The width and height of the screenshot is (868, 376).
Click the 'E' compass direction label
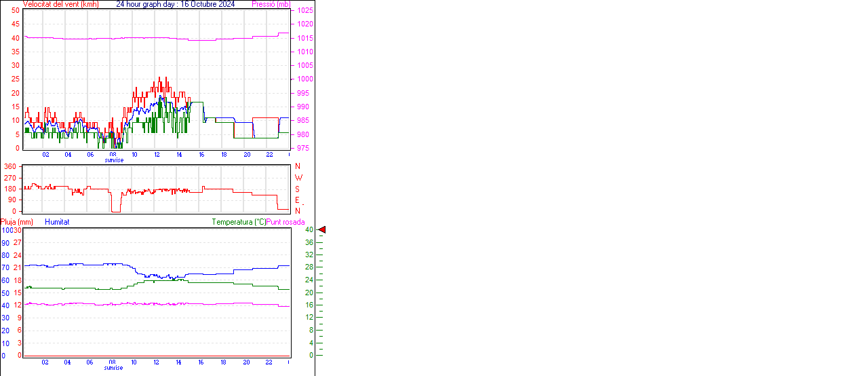click(x=297, y=200)
